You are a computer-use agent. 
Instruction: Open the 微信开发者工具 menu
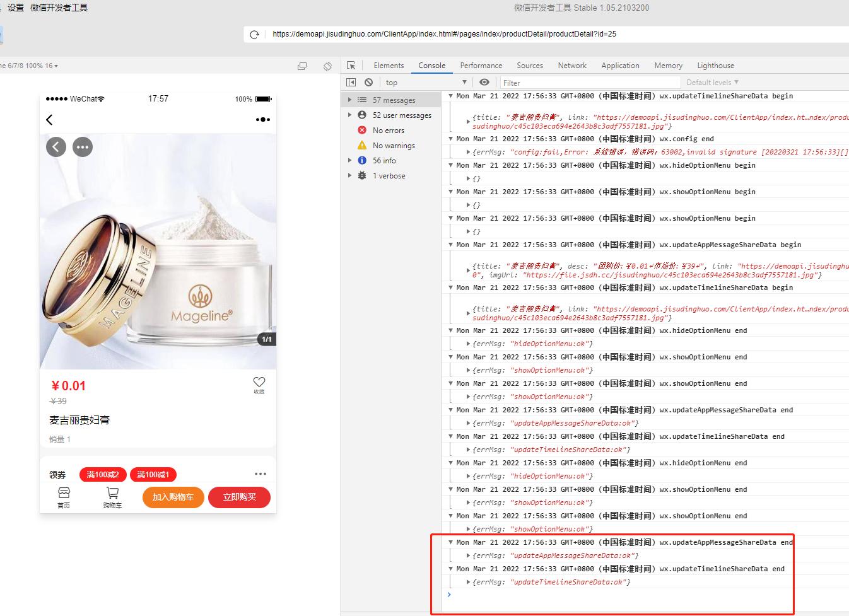tap(59, 8)
